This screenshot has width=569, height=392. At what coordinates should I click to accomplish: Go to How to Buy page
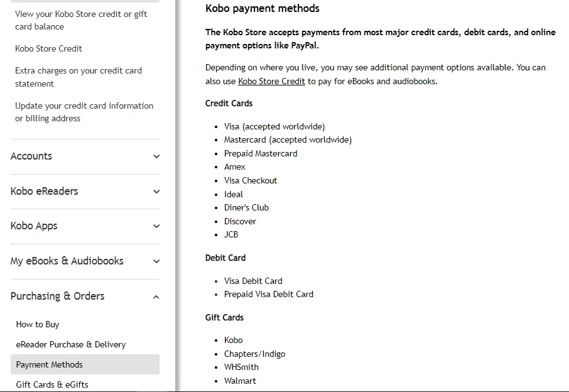coord(38,324)
